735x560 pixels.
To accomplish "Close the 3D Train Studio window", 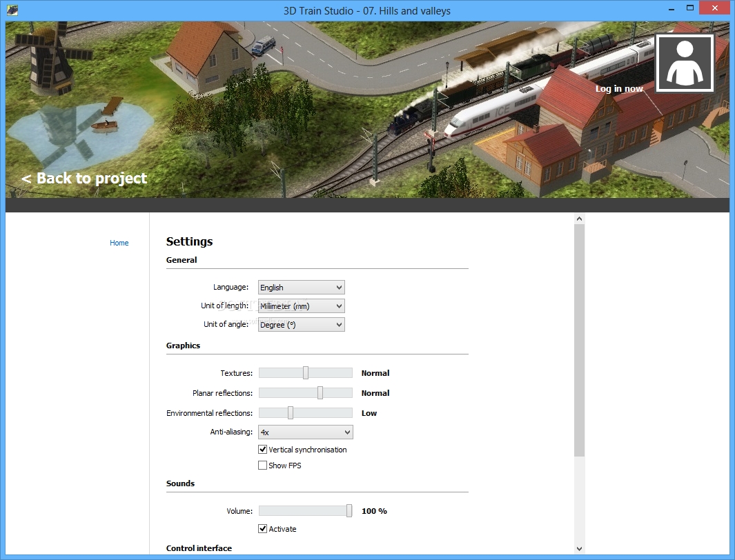I will coord(715,8).
